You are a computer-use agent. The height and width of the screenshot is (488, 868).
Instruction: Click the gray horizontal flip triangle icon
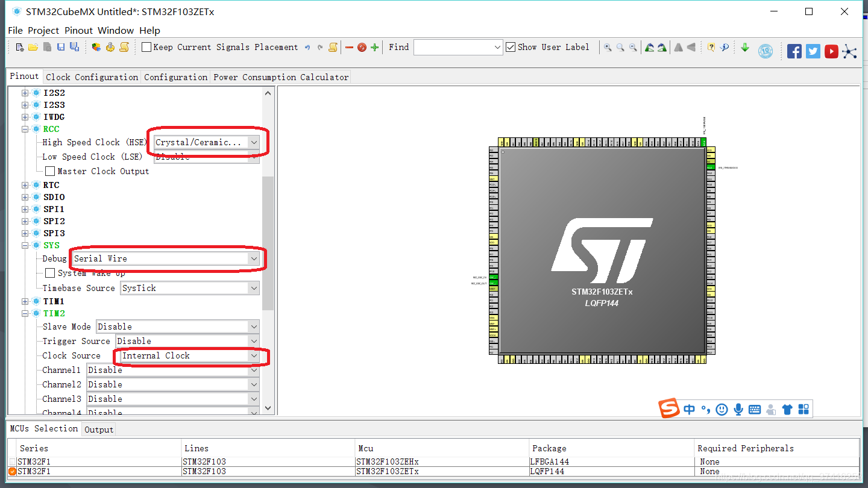678,47
